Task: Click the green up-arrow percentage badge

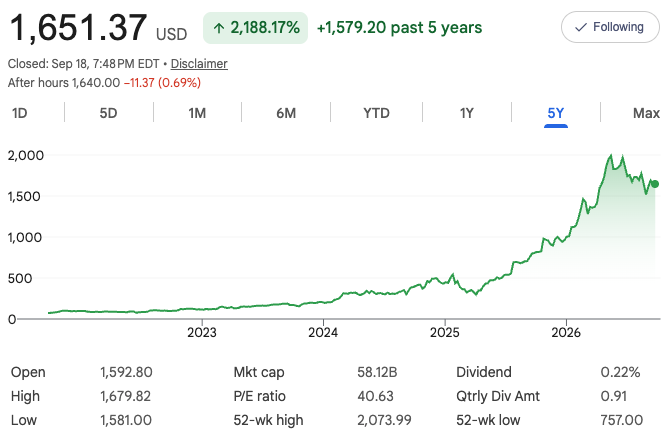Action: (x=255, y=28)
